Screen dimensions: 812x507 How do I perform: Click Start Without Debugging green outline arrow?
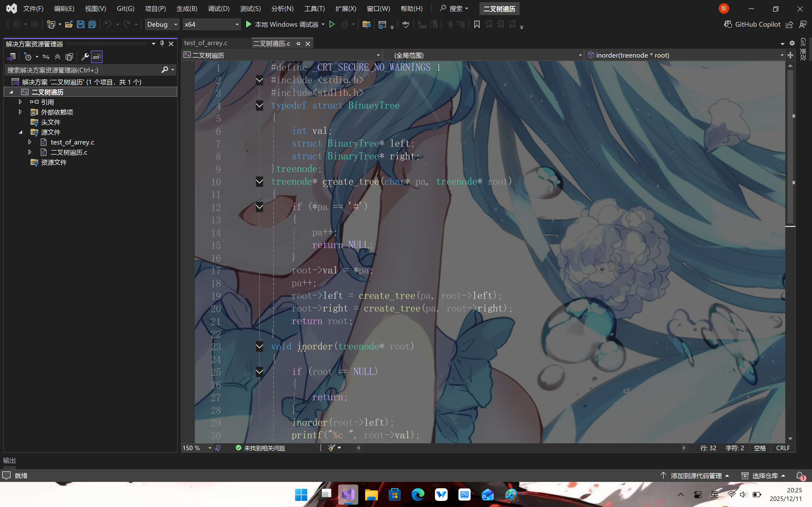(x=332, y=24)
